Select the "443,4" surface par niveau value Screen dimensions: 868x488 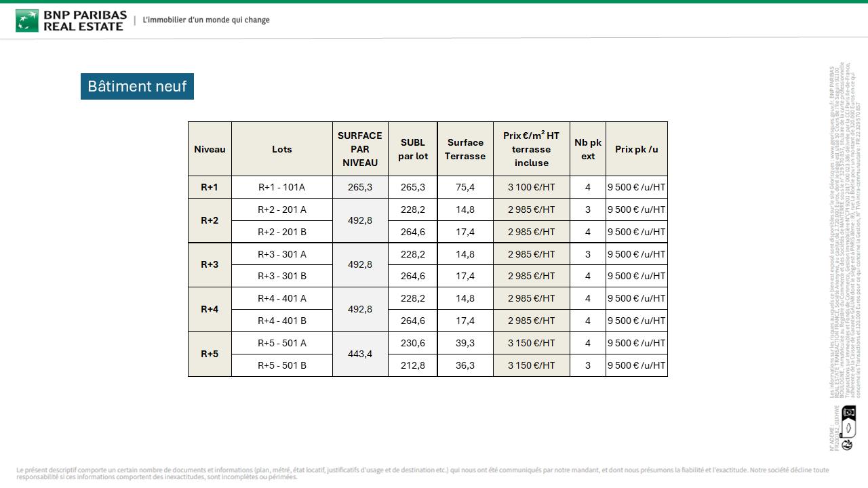coord(360,354)
